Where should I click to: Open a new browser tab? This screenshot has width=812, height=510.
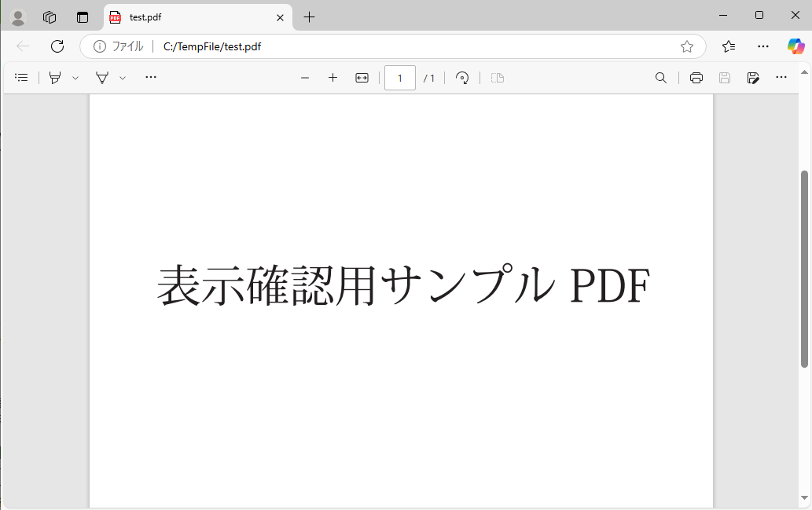coord(309,17)
